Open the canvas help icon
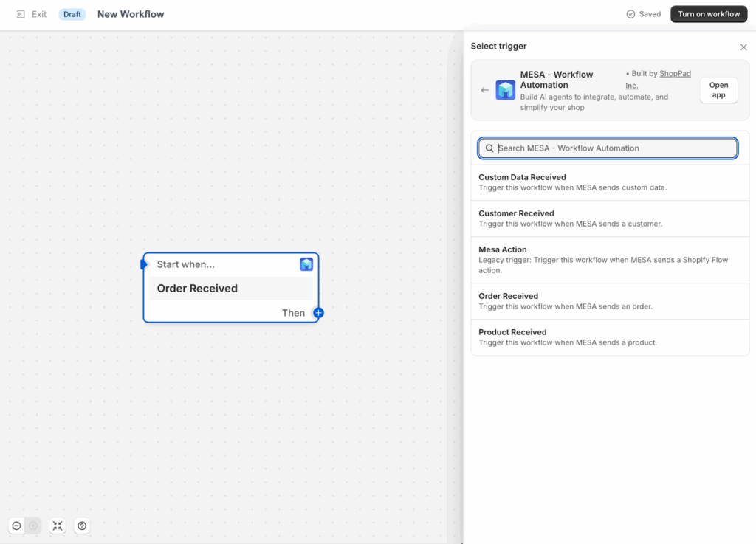Viewport: 756px width, 544px height. tap(82, 526)
